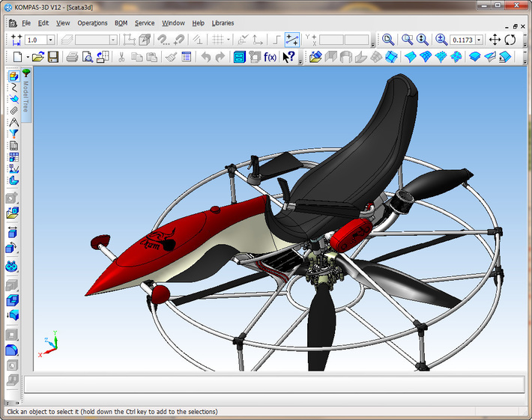This screenshot has width=532, height=420.
Task: Click the Redo arrow button
Action: click(220, 57)
